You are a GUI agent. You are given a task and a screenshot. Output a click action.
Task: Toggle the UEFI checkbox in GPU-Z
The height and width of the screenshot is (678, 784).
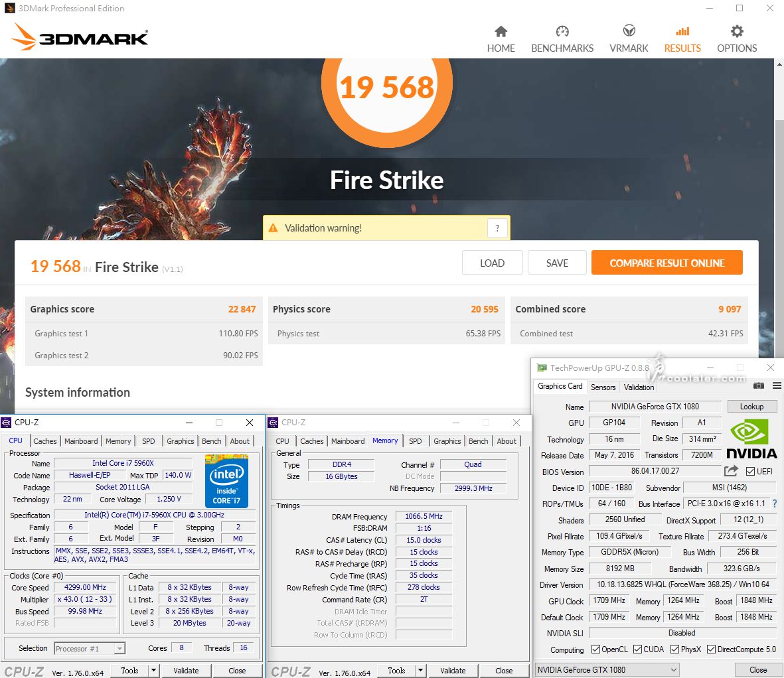point(750,471)
